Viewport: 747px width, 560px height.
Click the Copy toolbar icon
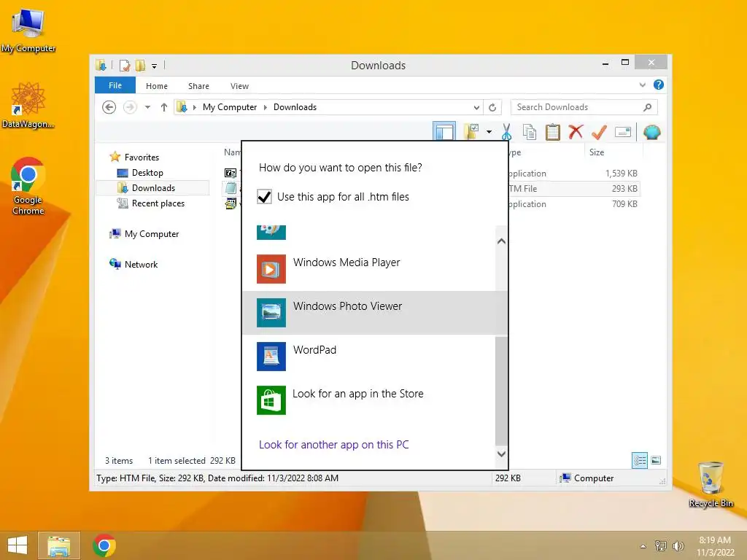tap(530, 132)
